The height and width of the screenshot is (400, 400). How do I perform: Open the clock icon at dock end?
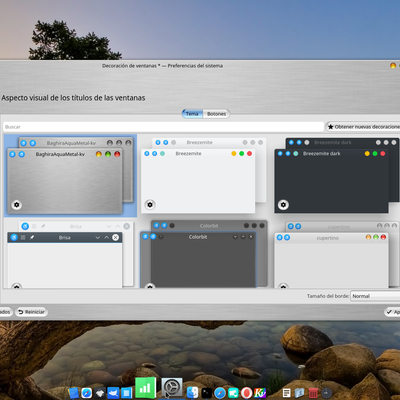tap(326, 393)
